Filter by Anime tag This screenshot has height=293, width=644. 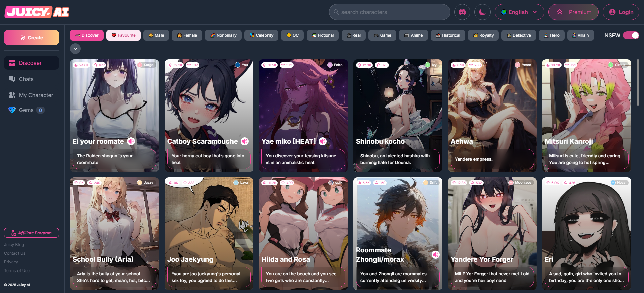pos(414,35)
